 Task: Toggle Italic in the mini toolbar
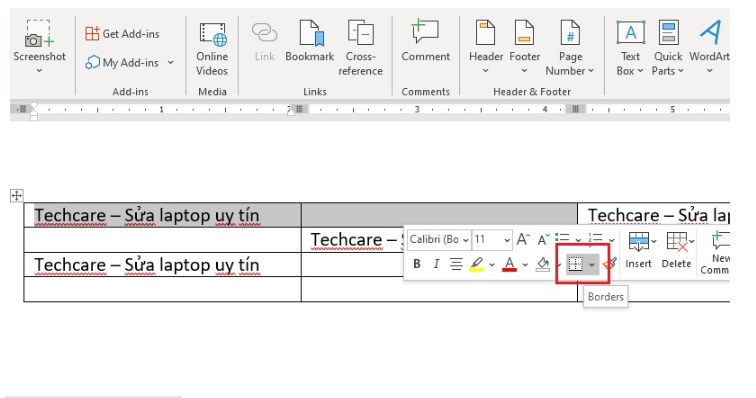(436, 264)
